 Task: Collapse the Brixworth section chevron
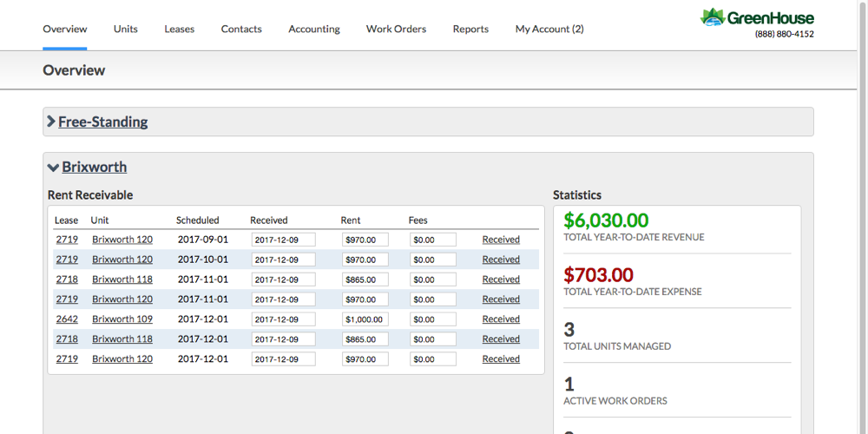point(53,168)
